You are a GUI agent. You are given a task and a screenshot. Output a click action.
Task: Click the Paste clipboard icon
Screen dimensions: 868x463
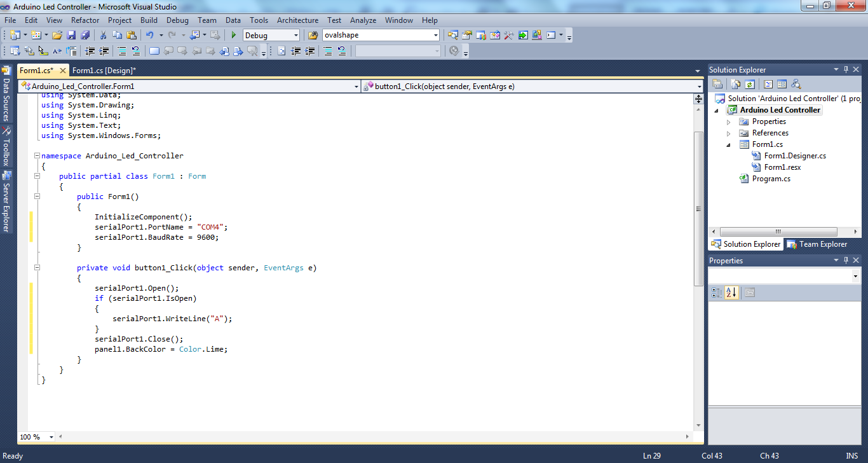[132, 36]
